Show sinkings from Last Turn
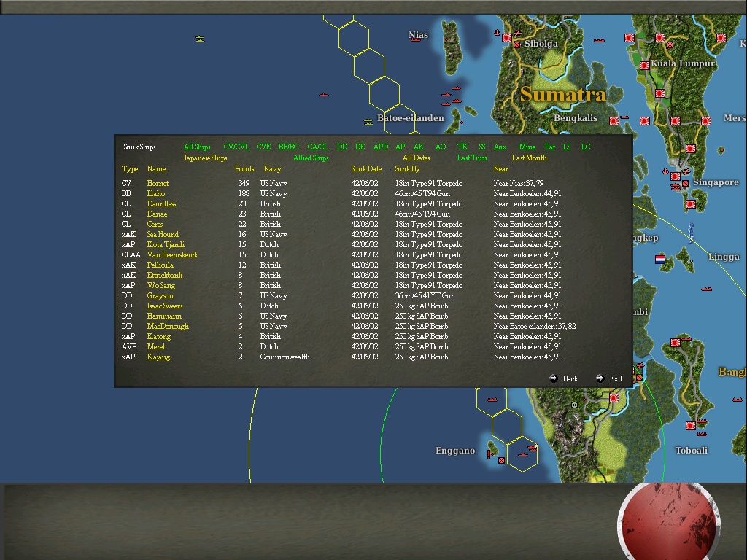747x560 pixels. pyautogui.click(x=472, y=157)
